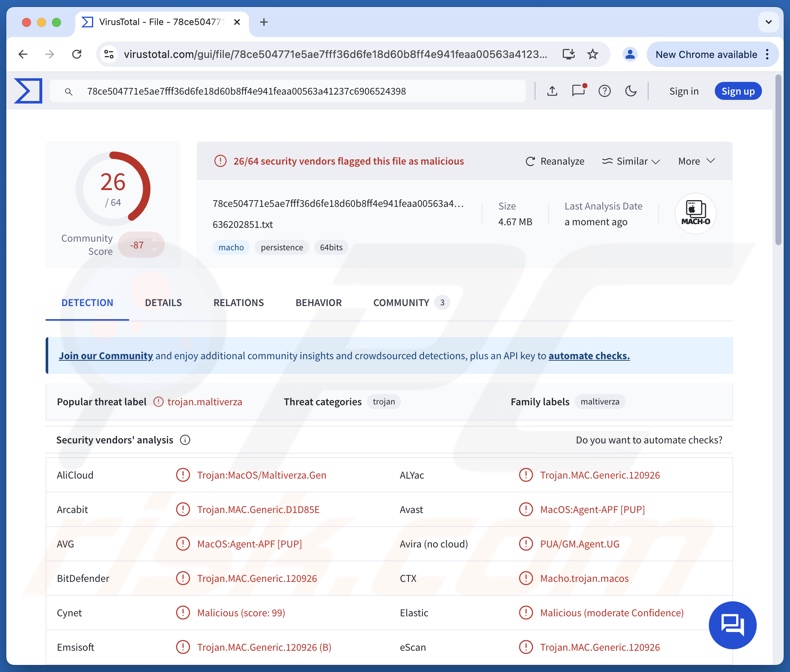
Task: Click the VirusTotal logo icon
Action: (28, 91)
